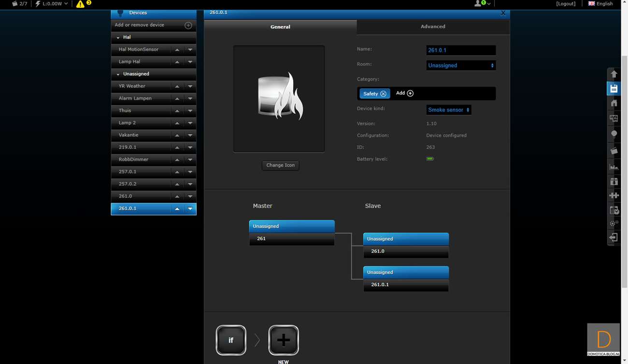This screenshot has height=364, width=628.
Task: Click the Name input field
Action: [460, 50]
